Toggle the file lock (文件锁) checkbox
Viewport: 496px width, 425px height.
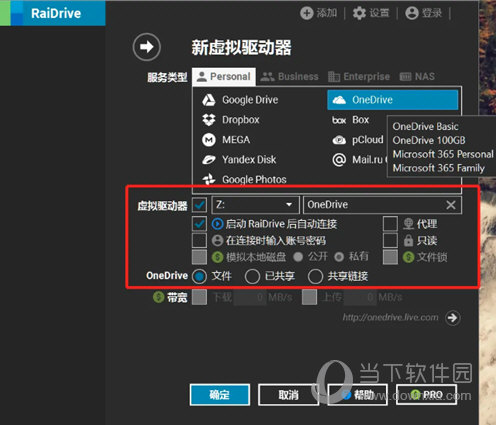pyautogui.click(x=390, y=257)
